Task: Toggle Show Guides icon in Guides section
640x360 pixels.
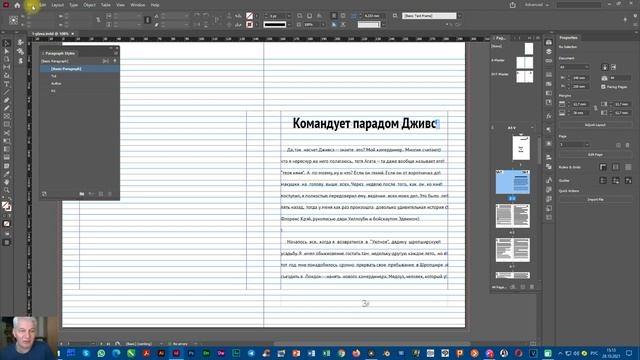Action: tap(603, 180)
